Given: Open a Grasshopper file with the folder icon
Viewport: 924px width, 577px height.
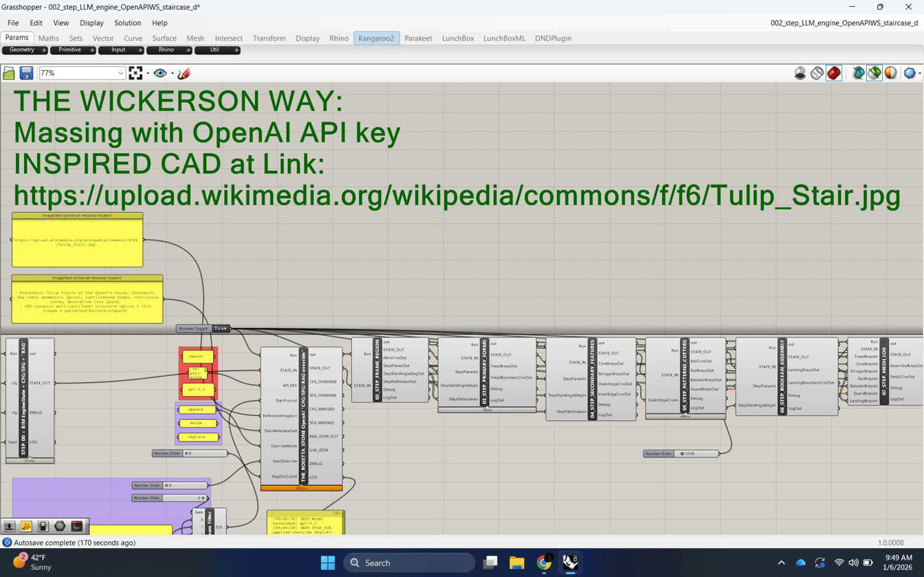Looking at the screenshot, I should 9,73.
